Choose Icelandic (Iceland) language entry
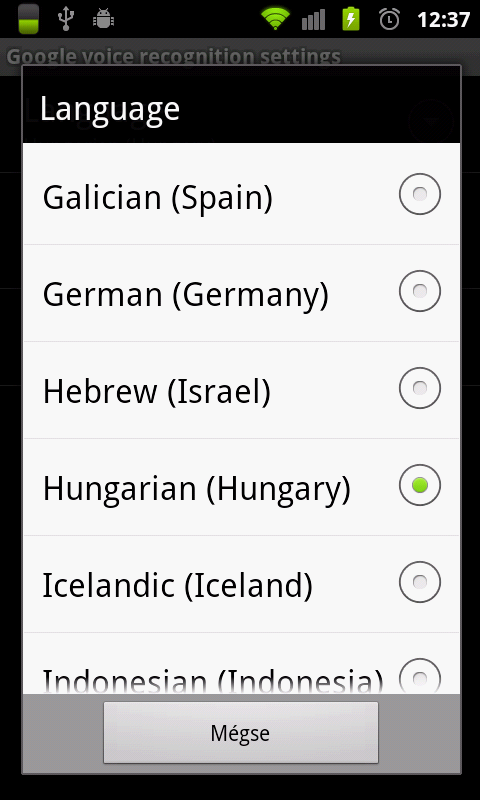 241,584
